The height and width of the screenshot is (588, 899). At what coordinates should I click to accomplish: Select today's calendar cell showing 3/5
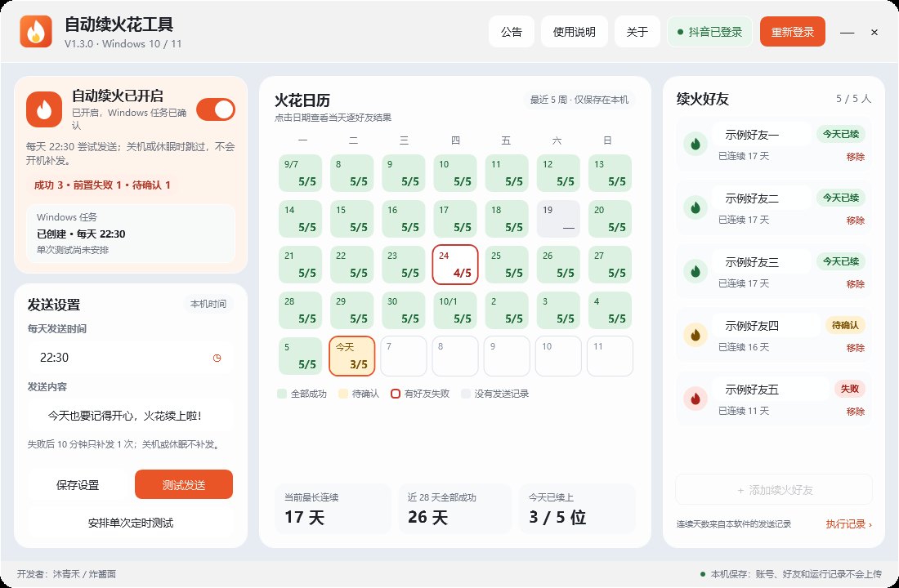click(352, 356)
